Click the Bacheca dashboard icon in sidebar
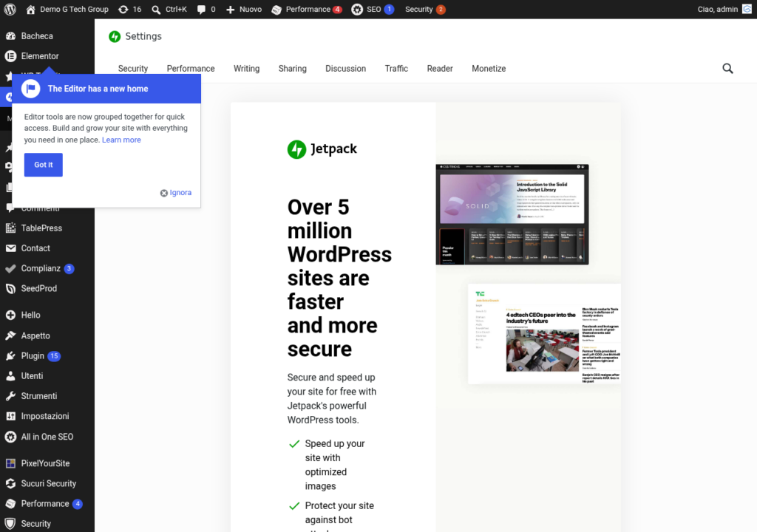The width and height of the screenshot is (757, 532). pyautogui.click(x=10, y=36)
